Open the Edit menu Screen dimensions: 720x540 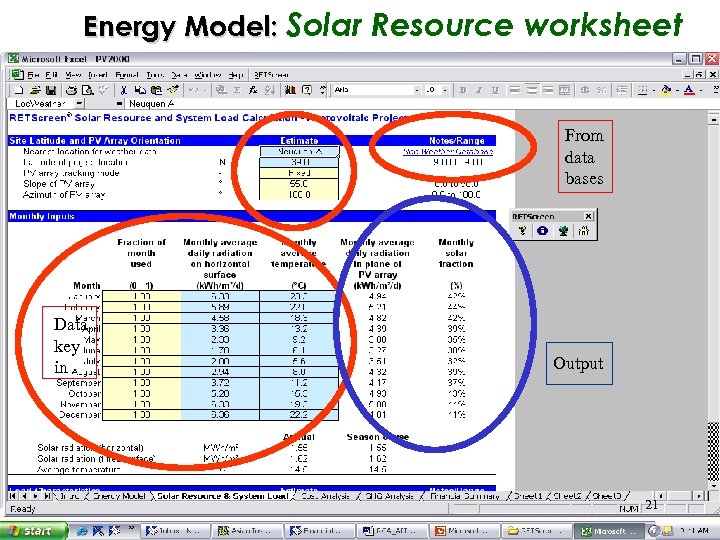(x=51, y=75)
